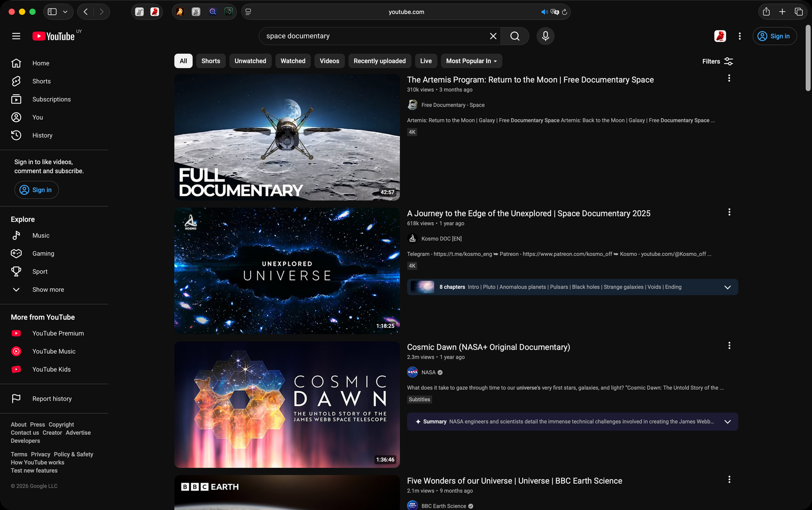Open Report history

54,399
